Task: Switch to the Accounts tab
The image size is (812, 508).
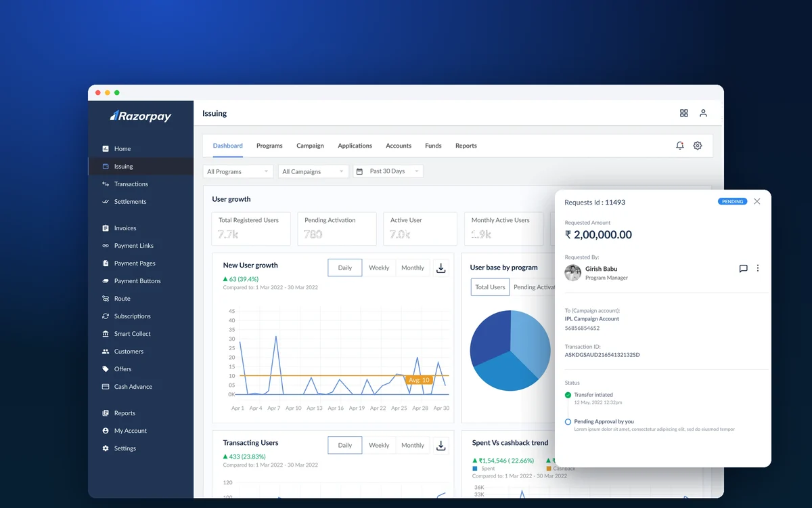Action: 399,146
